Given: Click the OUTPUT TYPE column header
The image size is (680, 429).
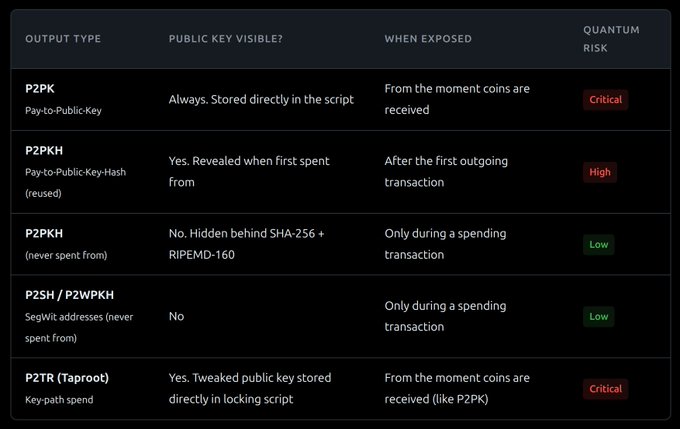Looking at the screenshot, I should click(x=63, y=39).
